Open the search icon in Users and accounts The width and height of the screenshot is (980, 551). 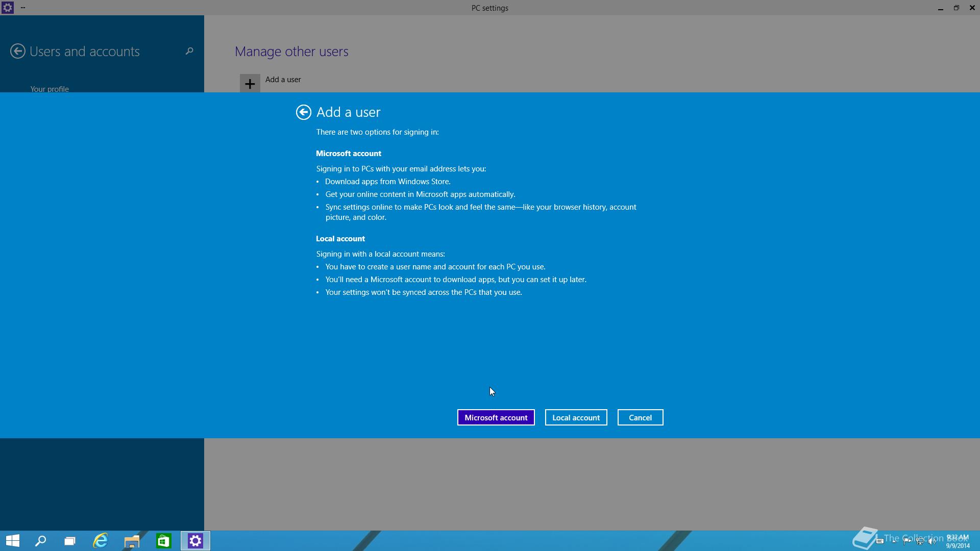pos(189,51)
